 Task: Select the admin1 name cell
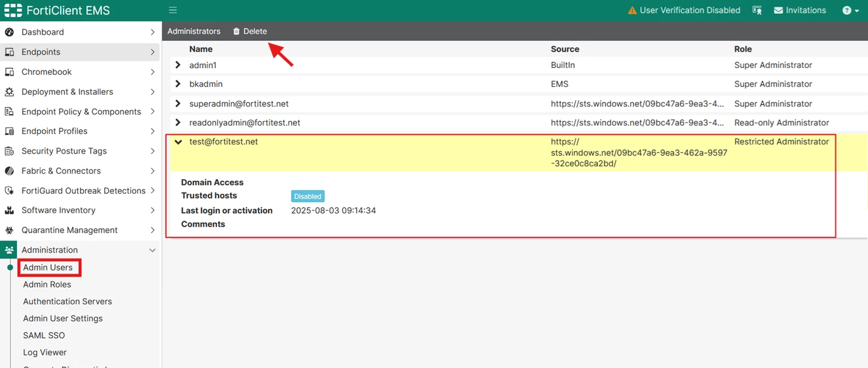[x=203, y=65]
